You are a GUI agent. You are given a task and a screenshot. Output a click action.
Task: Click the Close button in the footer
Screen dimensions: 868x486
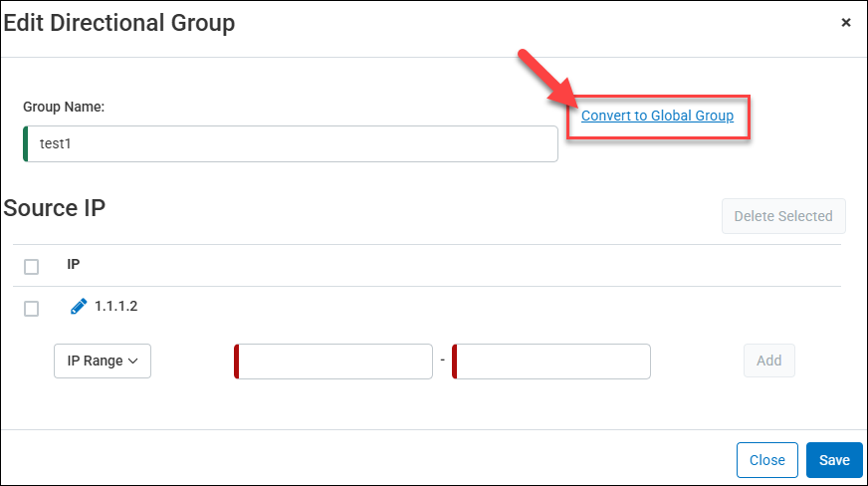click(766, 460)
